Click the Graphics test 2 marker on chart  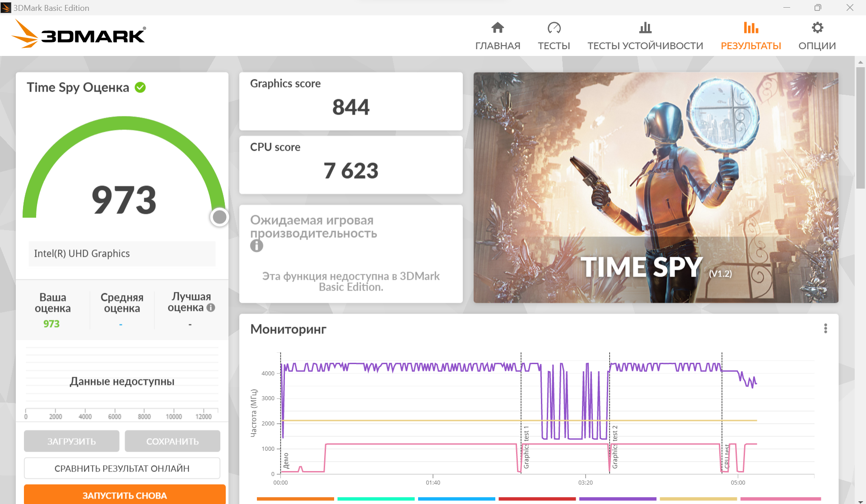[615, 447]
